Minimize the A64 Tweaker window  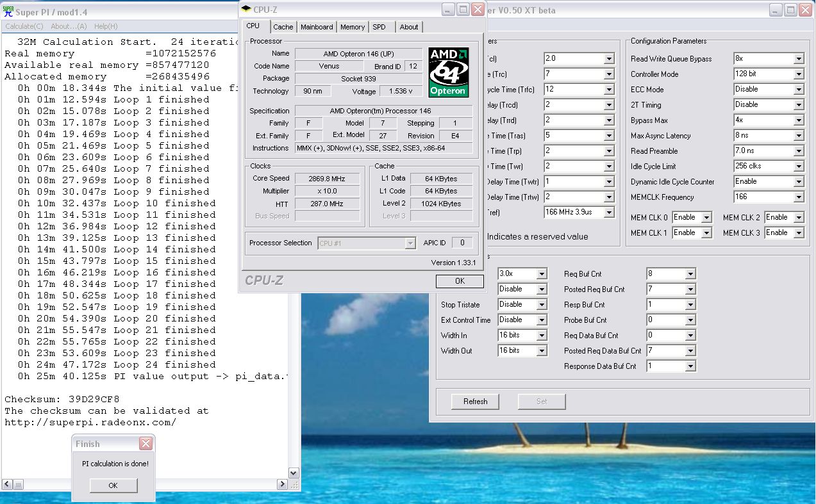(x=776, y=10)
